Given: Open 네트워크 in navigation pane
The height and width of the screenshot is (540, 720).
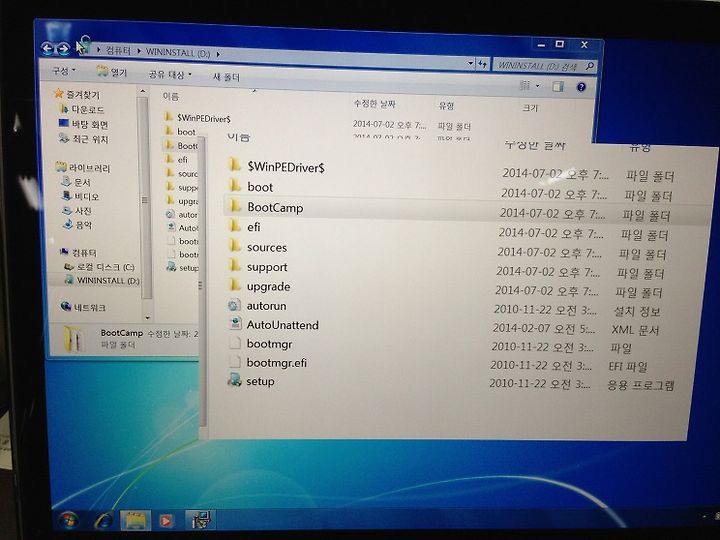Looking at the screenshot, I should tap(83, 307).
